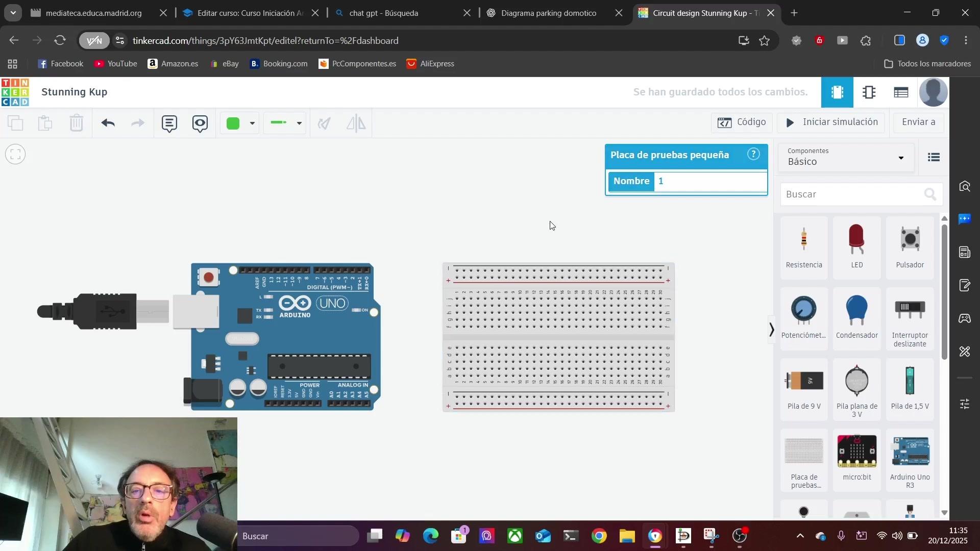This screenshot has width=980, height=551.
Task: Select the LED component
Action: click(856, 246)
